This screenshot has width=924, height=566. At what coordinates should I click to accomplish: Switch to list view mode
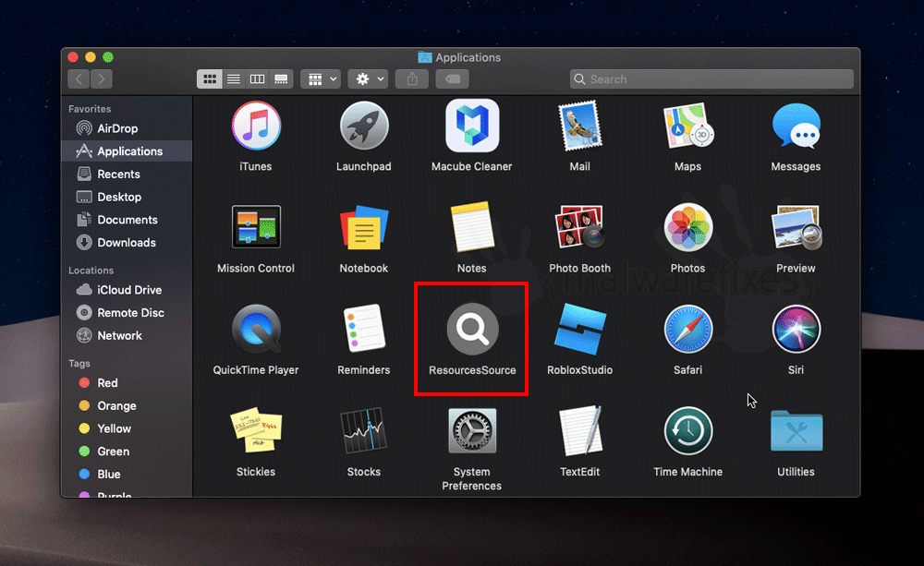pos(234,78)
